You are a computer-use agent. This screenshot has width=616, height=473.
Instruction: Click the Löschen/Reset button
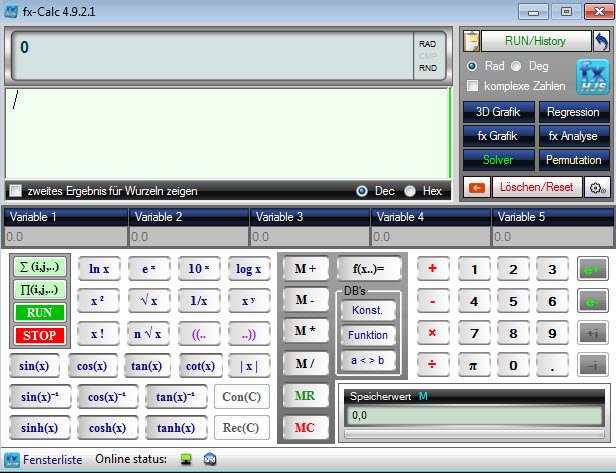[x=537, y=187]
